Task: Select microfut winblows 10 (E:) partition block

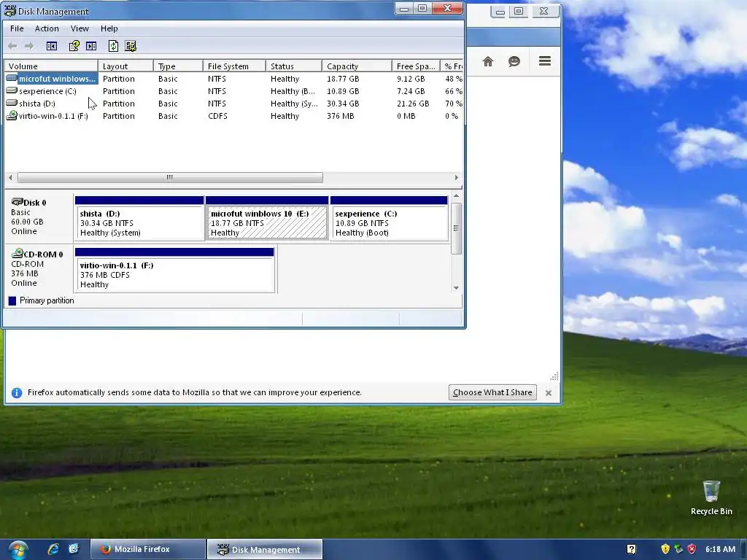Action: (x=267, y=218)
